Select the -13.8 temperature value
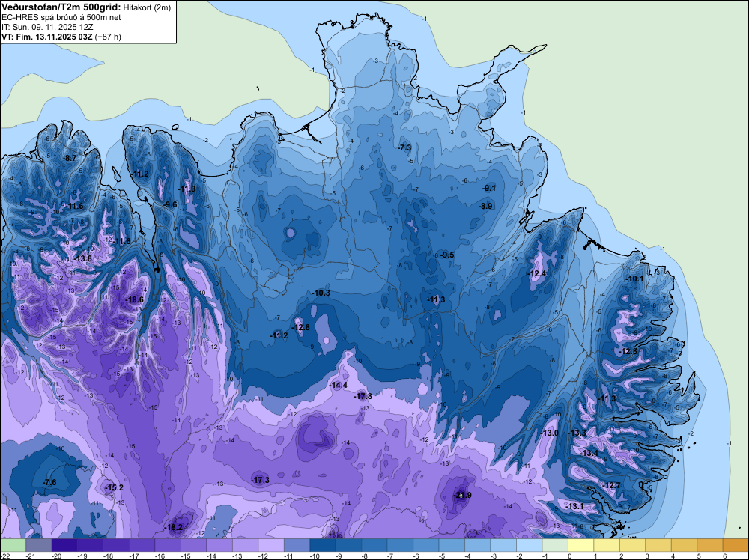This screenshot has width=749, height=560. [82, 258]
